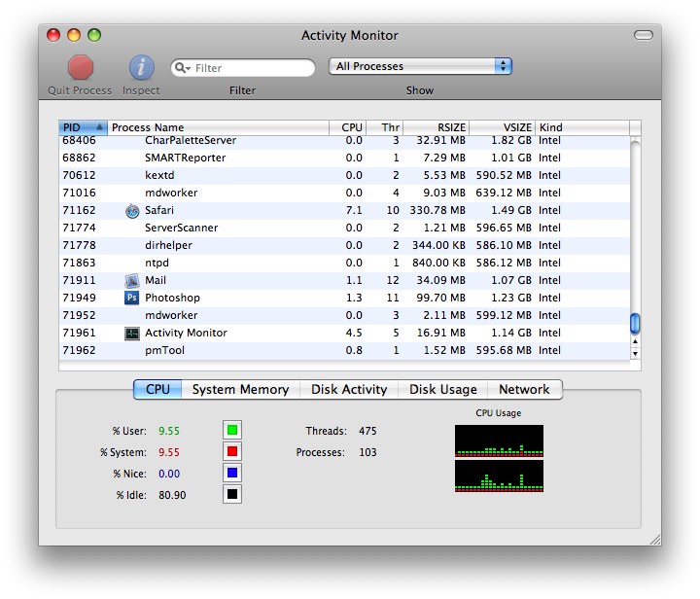Screen dimensions: 700x599
Task: Sort by Thr column header
Action: coord(385,127)
